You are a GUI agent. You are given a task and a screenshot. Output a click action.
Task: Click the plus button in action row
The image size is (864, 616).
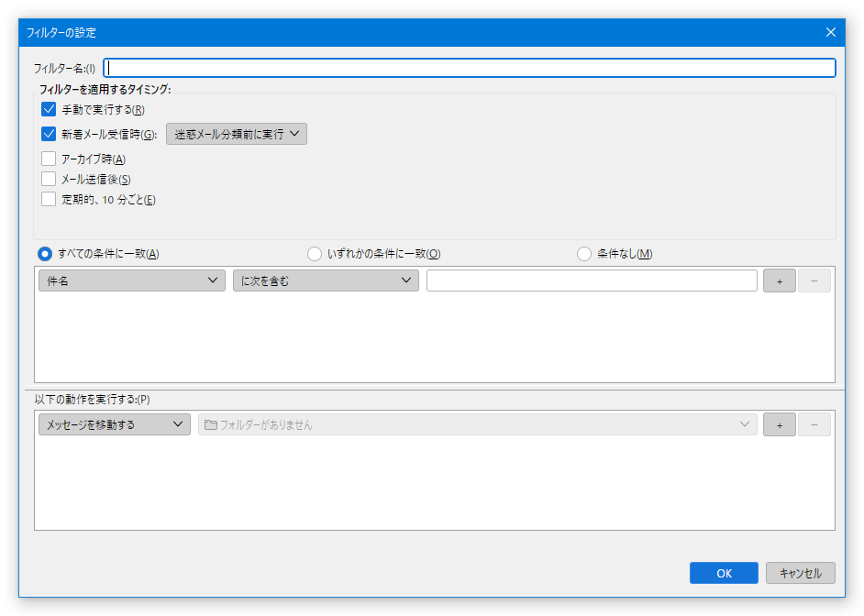click(x=779, y=424)
